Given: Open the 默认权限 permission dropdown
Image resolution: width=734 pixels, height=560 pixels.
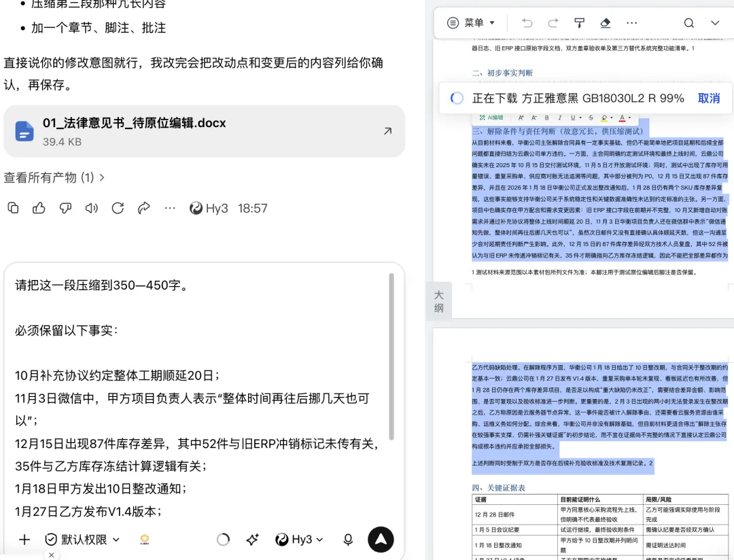Looking at the screenshot, I should pyautogui.click(x=82, y=540).
